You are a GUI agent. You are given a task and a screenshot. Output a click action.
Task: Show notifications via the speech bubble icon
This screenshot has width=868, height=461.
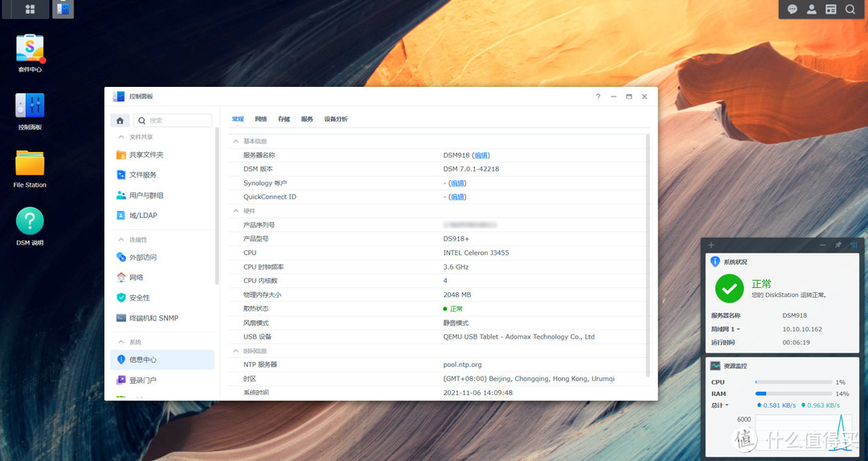(x=792, y=9)
